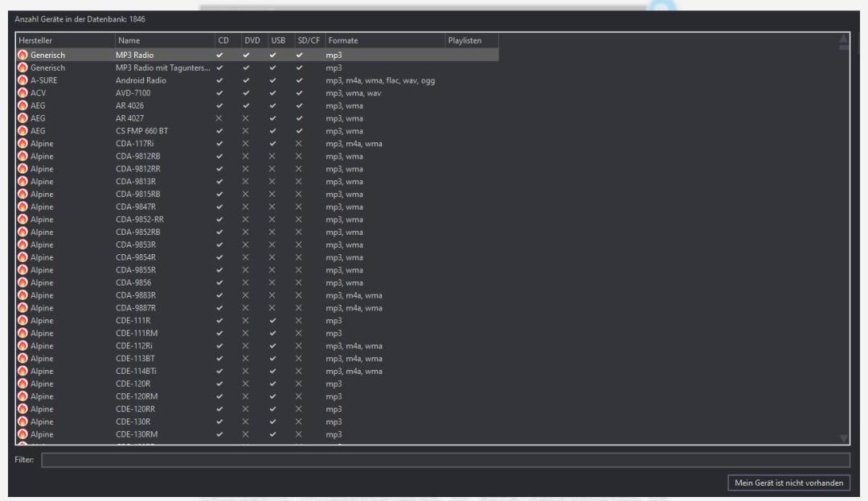Sort by Playlisten column header
The height and width of the screenshot is (501, 868).
472,40
